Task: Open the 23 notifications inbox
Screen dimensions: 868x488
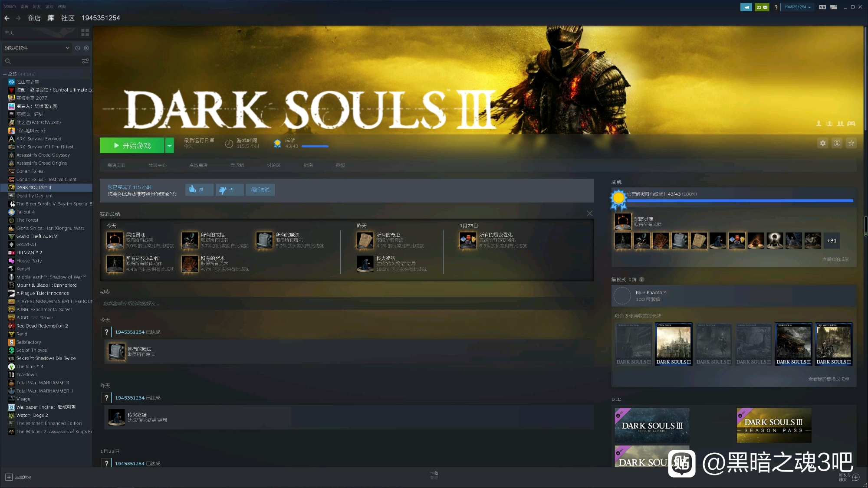Action: tap(762, 7)
